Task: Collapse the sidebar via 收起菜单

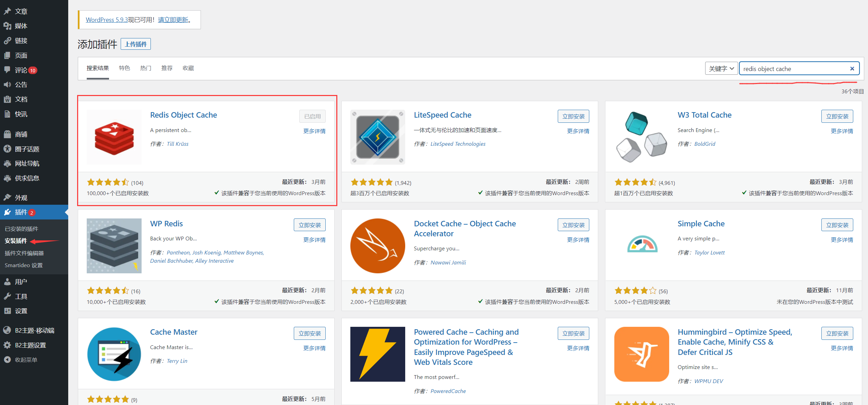Action: tap(26, 360)
